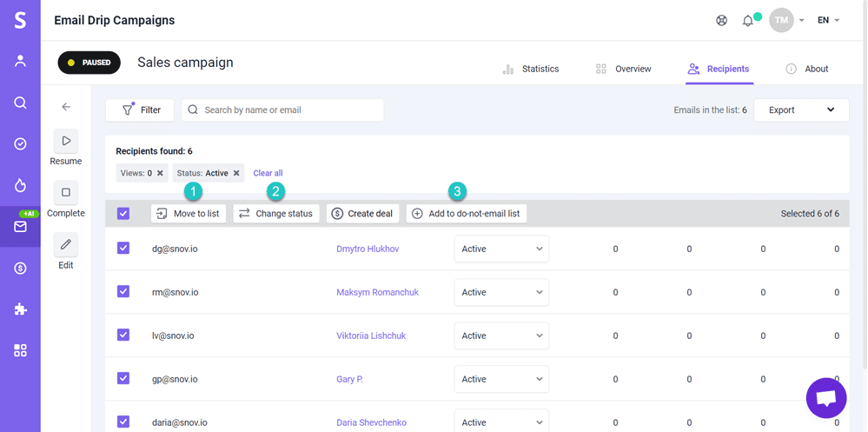Click the Complete stop icon
Viewport: 868px width, 432px height.
point(66,193)
